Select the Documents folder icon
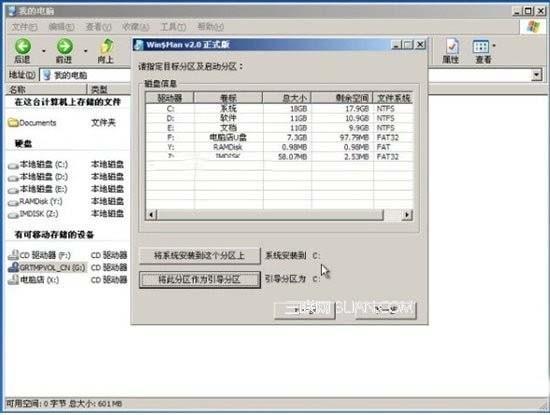The image size is (550, 415). 13,123
